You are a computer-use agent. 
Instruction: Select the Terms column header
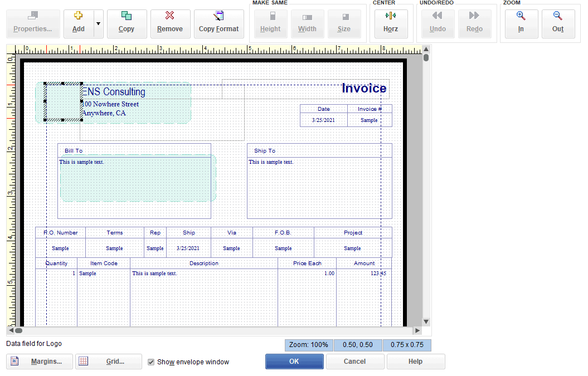click(115, 232)
